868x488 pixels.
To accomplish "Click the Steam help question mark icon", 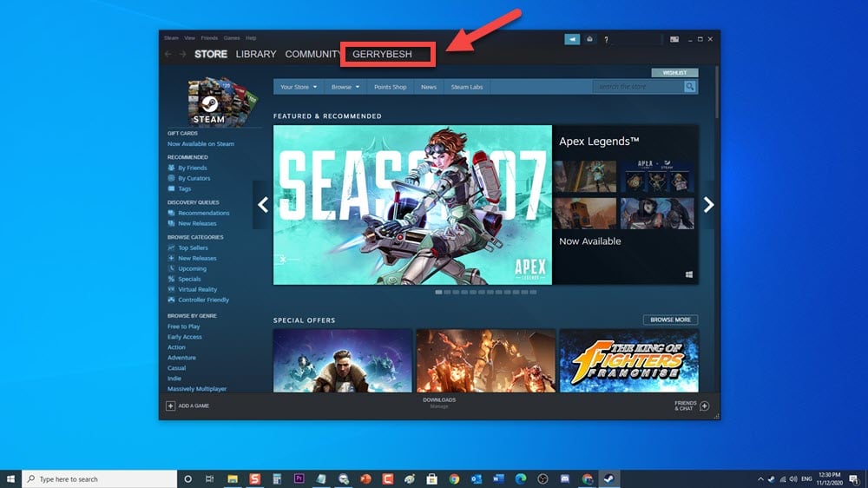I will 606,39.
